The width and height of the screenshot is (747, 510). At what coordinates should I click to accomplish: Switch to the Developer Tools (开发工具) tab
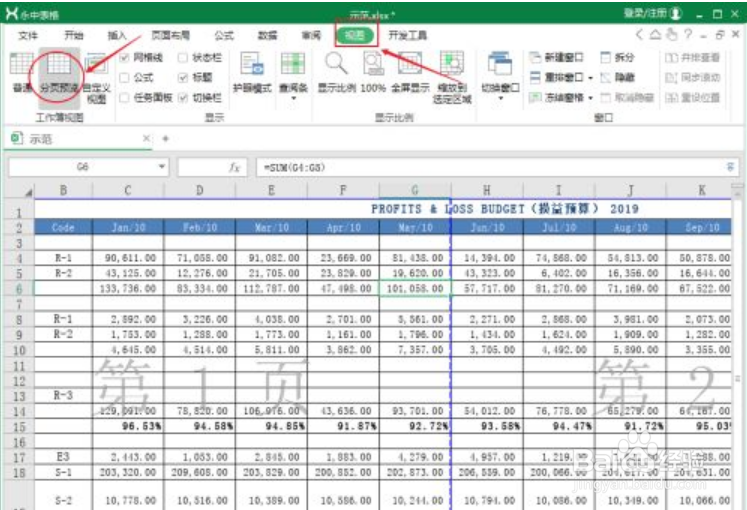(x=407, y=35)
